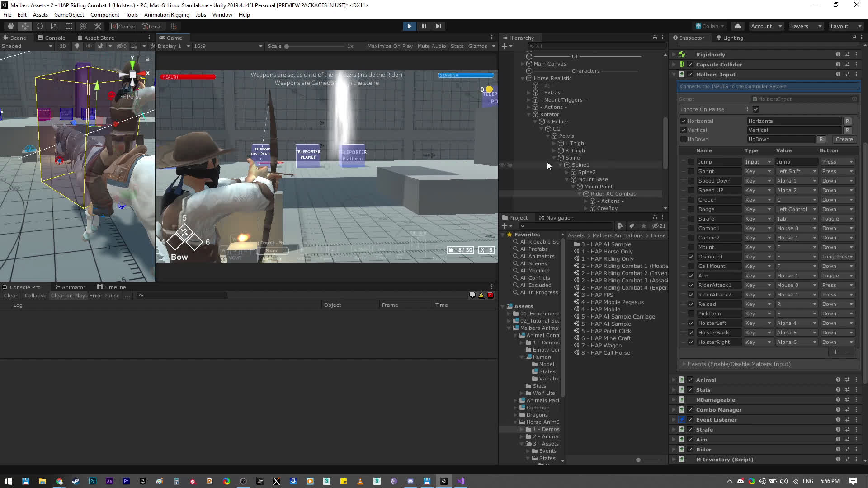Enable the Jump input checkbox

(x=691, y=162)
